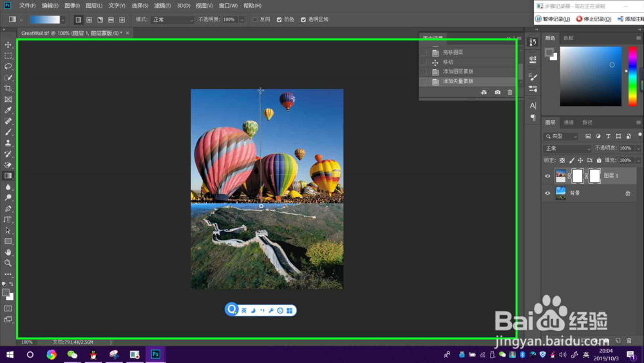Select the Clone Stamp tool
Viewport: 644px width, 363px height.
8,143
